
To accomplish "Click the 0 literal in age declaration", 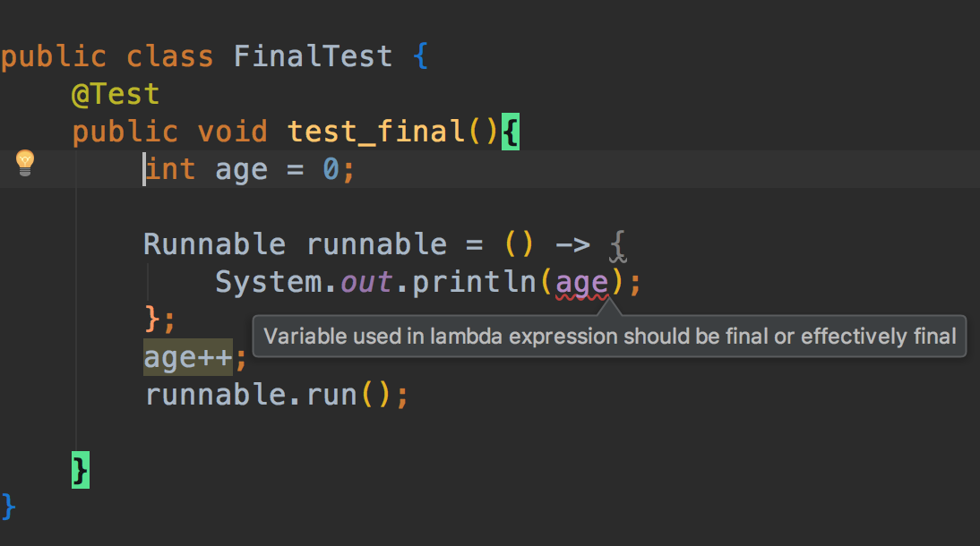I will [x=331, y=169].
